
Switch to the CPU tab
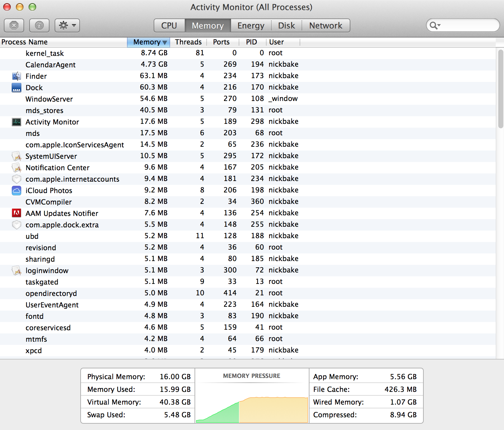169,25
